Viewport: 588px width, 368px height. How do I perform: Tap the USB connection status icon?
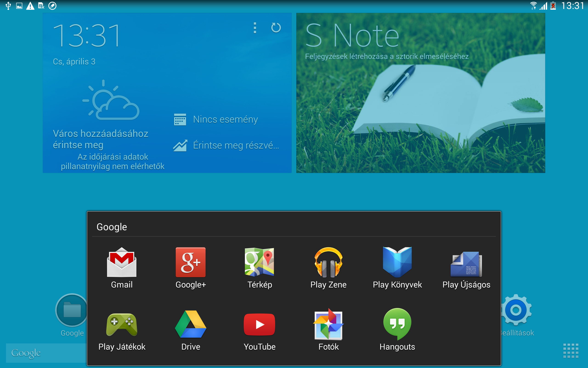(8, 6)
